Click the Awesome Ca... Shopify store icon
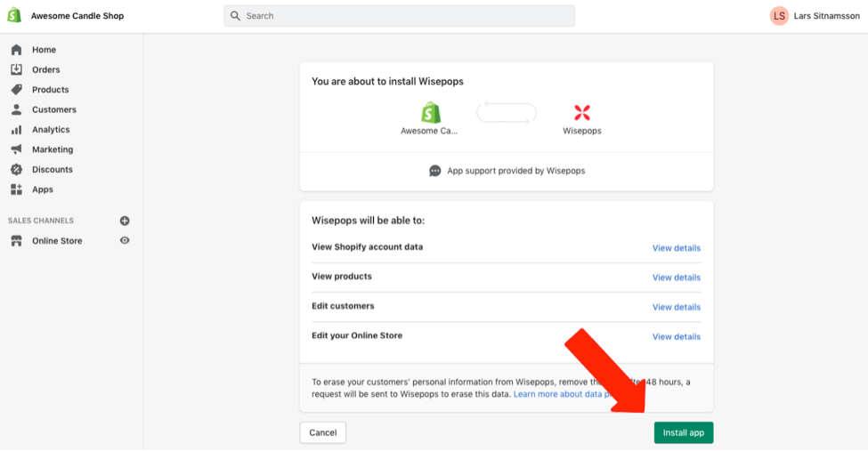The height and width of the screenshot is (451, 868). coord(430,113)
